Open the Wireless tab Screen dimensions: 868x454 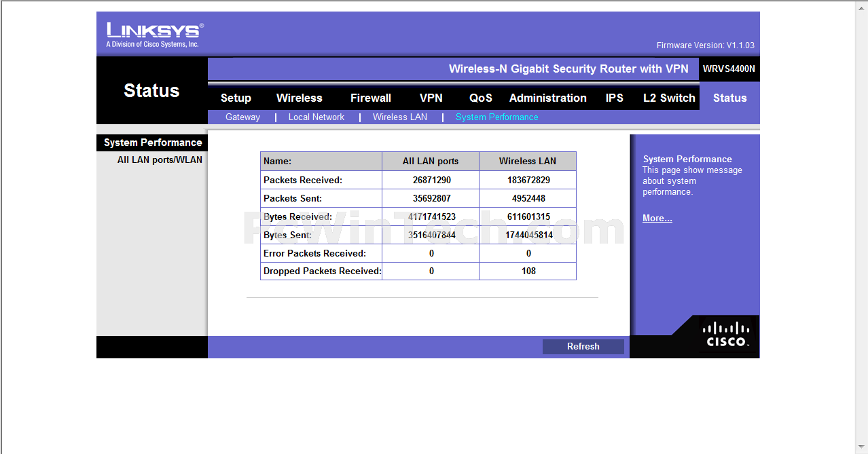coord(300,98)
